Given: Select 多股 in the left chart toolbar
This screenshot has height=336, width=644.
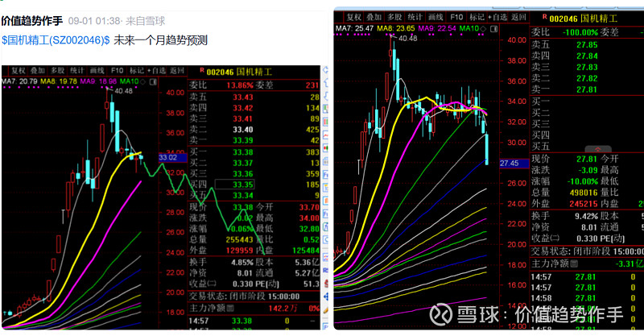Looking at the screenshot, I should 57,71.
